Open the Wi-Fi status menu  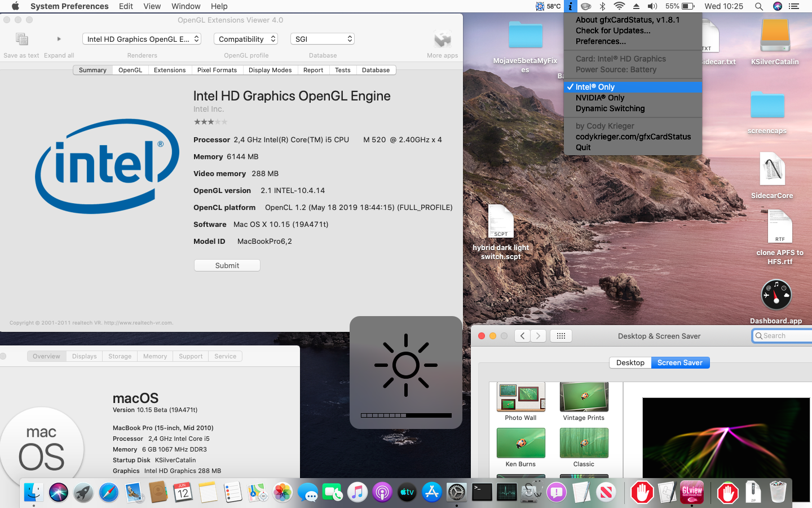pos(619,6)
